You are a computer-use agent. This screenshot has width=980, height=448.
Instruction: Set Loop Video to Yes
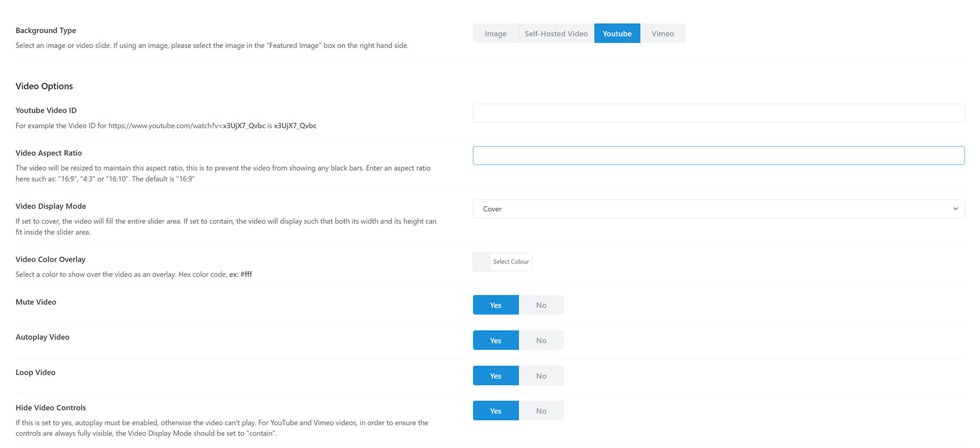tap(495, 376)
